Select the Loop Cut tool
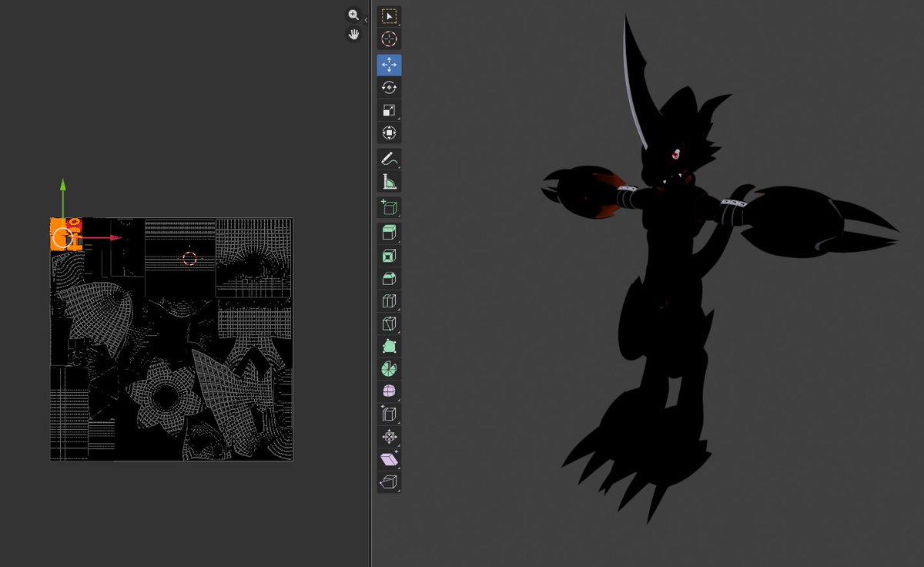This screenshot has width=924, height=567. [x=389, y=301]
